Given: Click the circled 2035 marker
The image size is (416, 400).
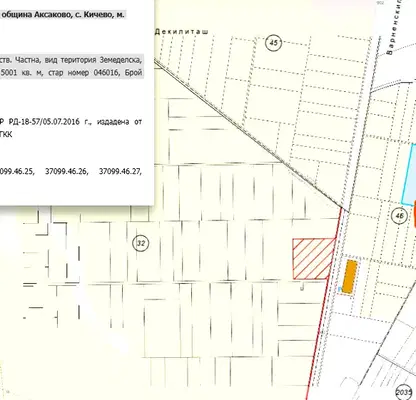Looking at the screenshot, I should (x=404, y=393).
